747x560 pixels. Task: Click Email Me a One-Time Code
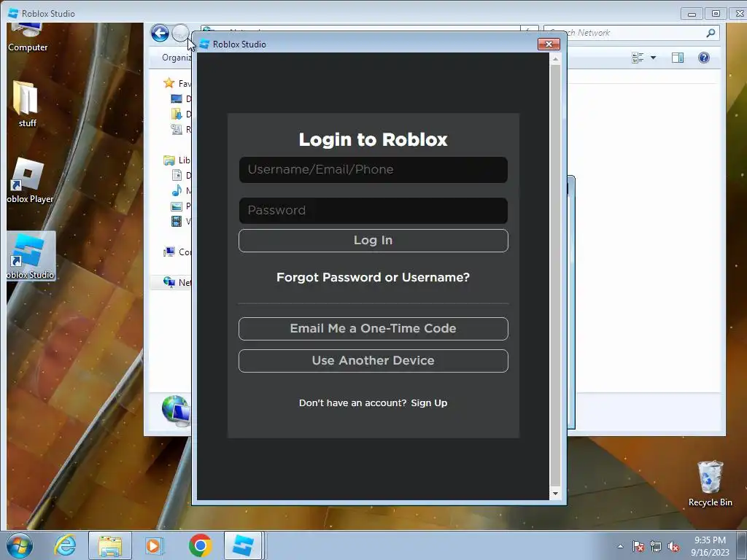(373, 329)
